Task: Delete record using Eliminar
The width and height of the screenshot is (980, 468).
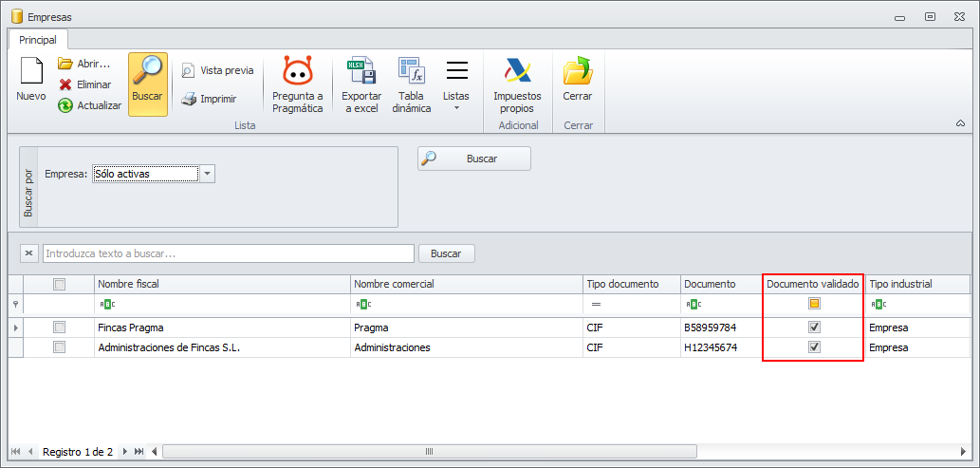Action: (85, 84)
